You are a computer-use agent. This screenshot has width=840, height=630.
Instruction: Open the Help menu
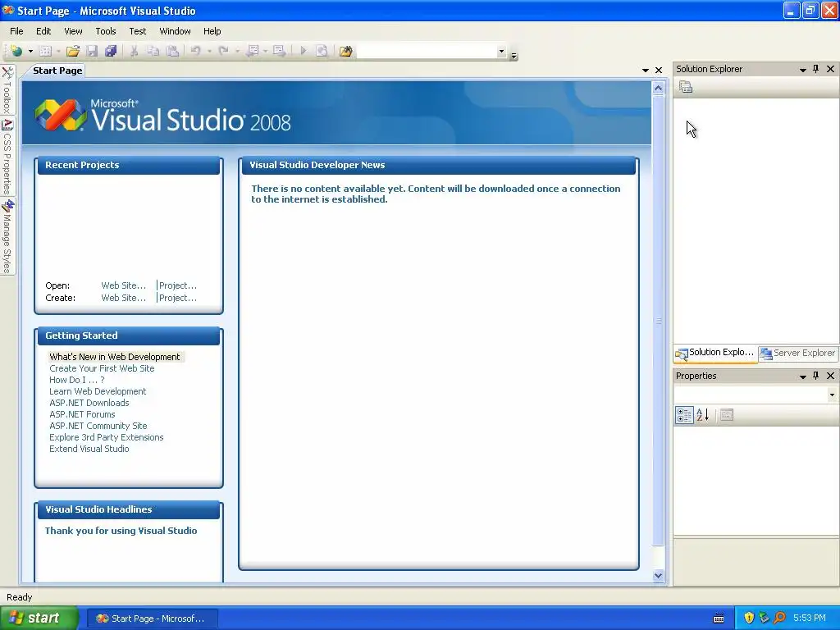(212, 31)
